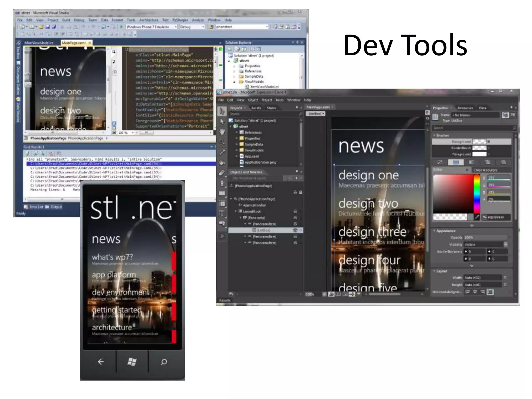Select the Direct Selection tool in Blend
Screen dimensions: 532x399
tap(222, 122)
